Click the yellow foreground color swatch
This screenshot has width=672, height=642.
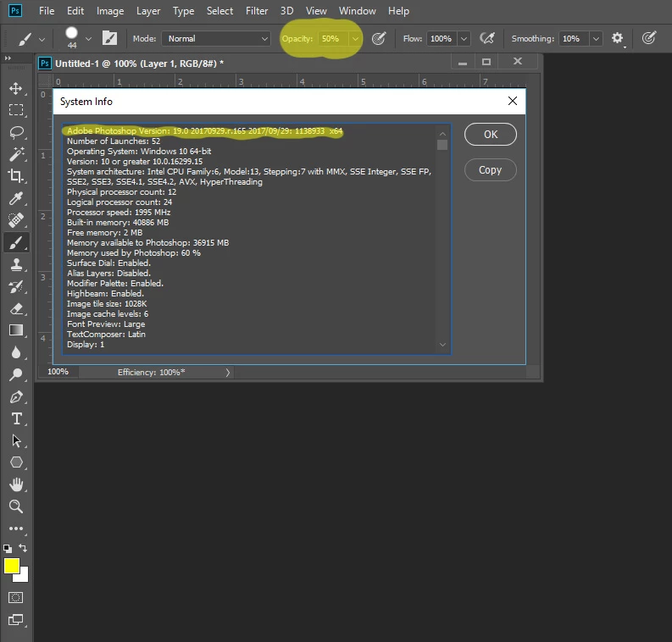coord(11,566)
